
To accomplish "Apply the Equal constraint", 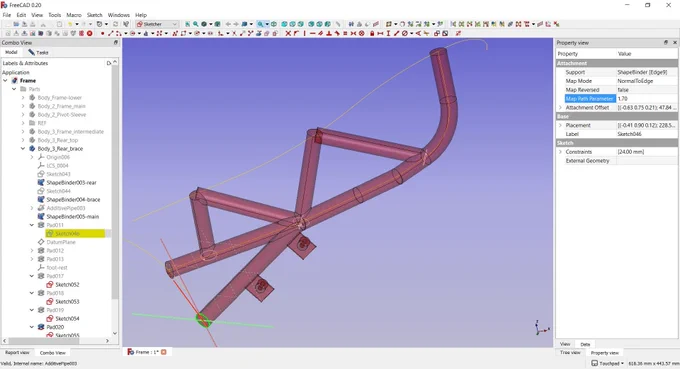I will (345, 33).
